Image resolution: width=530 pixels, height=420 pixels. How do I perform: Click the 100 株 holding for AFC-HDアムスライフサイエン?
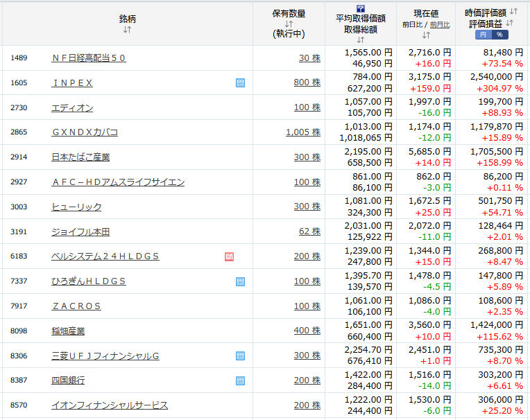tap(307, 182)
